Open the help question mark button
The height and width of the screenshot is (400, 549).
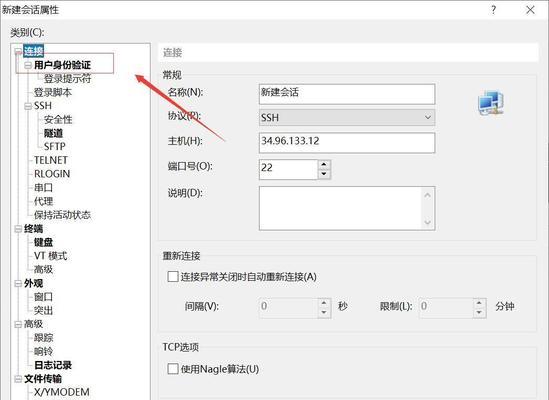click(493, 10)
